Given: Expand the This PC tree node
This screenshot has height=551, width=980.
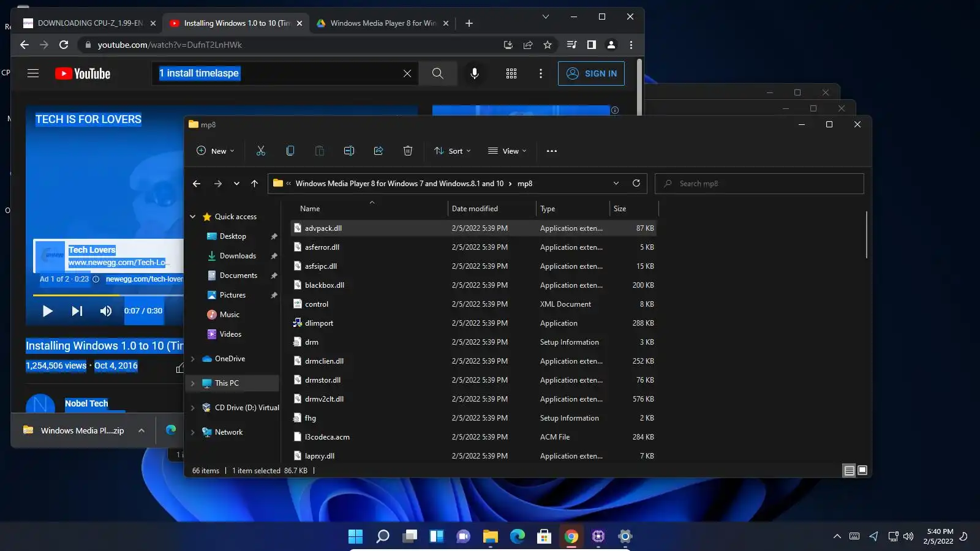Looking at the screenshot, I should click(x=193, y=383).
